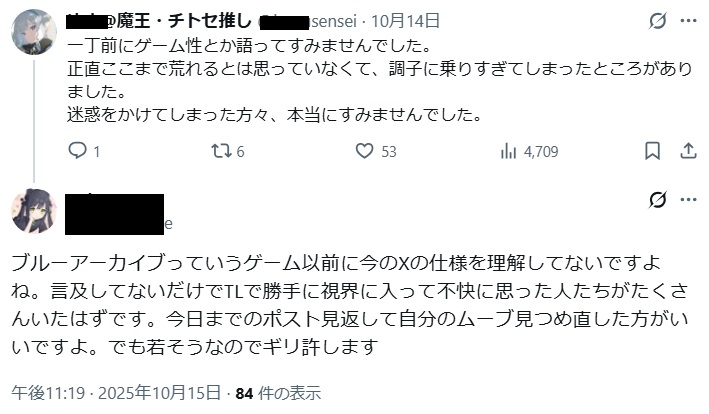Open the more options menu on the reply post
Screen dimensions: 709x414
[x=688, y=200]
